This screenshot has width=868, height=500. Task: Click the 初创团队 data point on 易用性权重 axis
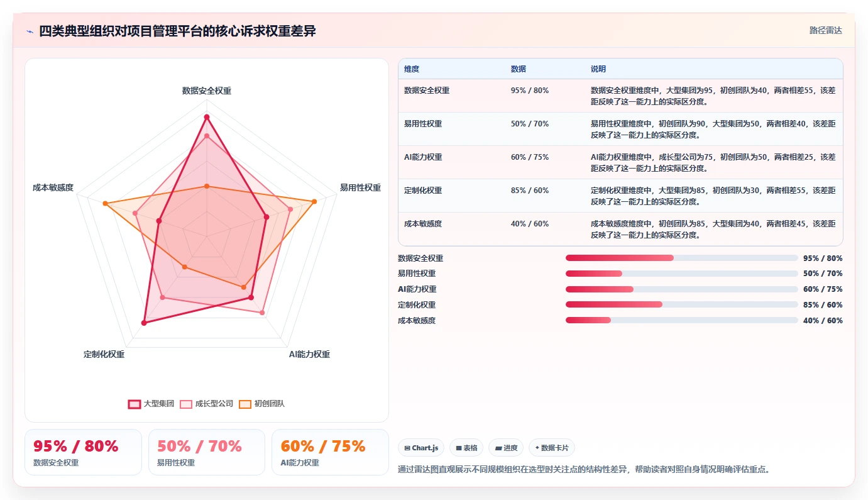tap(314, 201)
